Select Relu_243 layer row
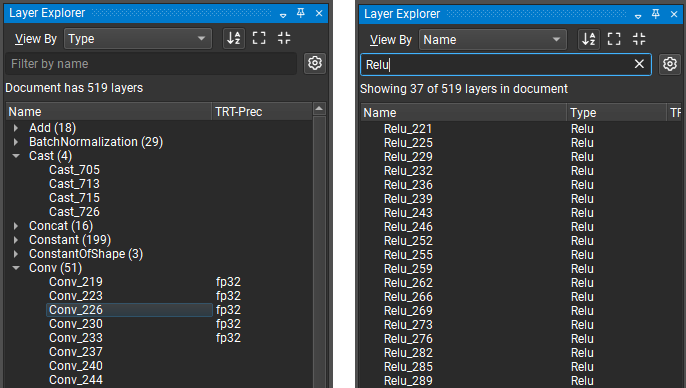This screenshot has width=686, height=388. tap(521, 213)
